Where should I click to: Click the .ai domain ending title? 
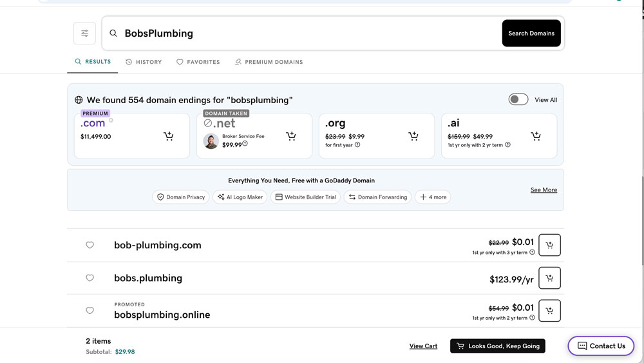point(453,123)
